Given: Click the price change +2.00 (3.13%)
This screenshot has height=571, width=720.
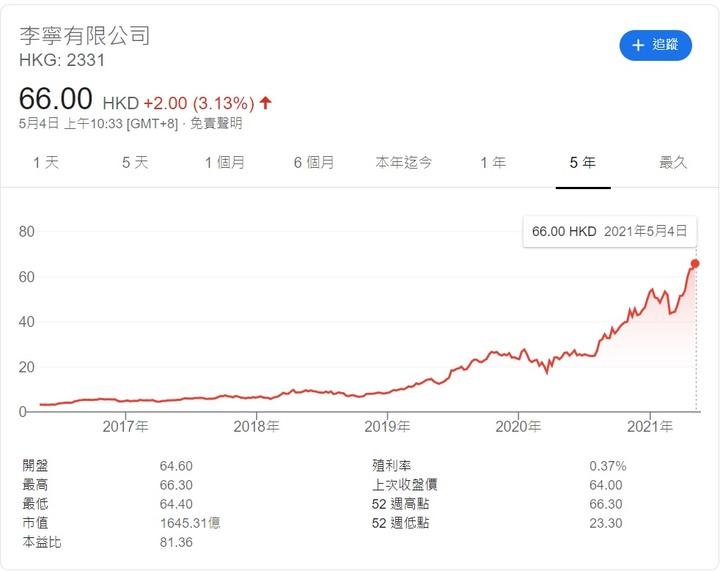Looking at the screenshot, I should click(199, 103).
